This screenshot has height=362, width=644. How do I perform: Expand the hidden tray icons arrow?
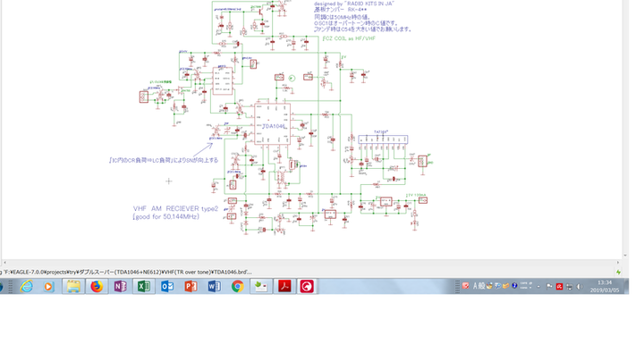point(538,286)
